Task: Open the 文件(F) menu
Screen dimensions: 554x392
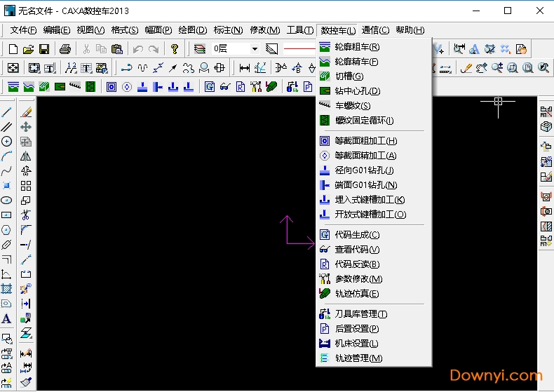Action: tap(23, 30)
